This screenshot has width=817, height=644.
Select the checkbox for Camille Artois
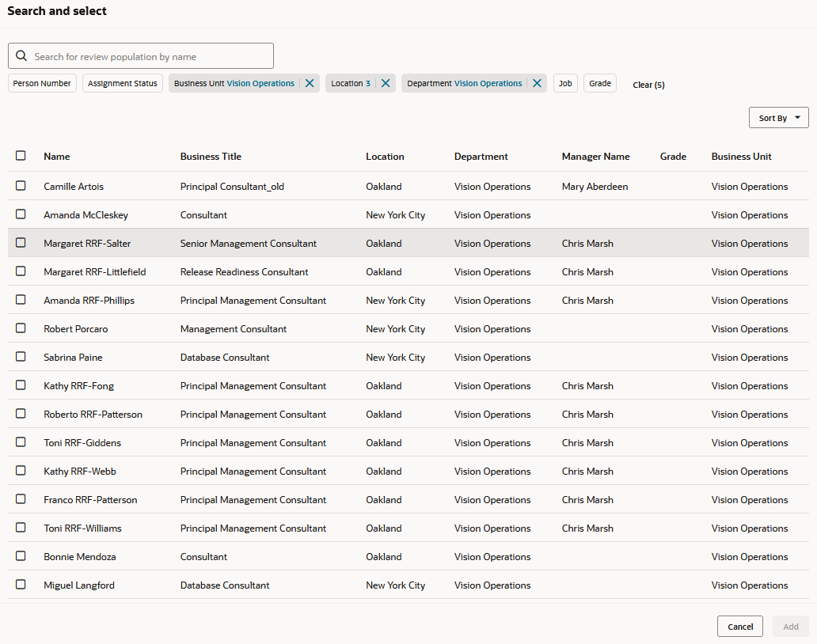(x=21, y=186)
